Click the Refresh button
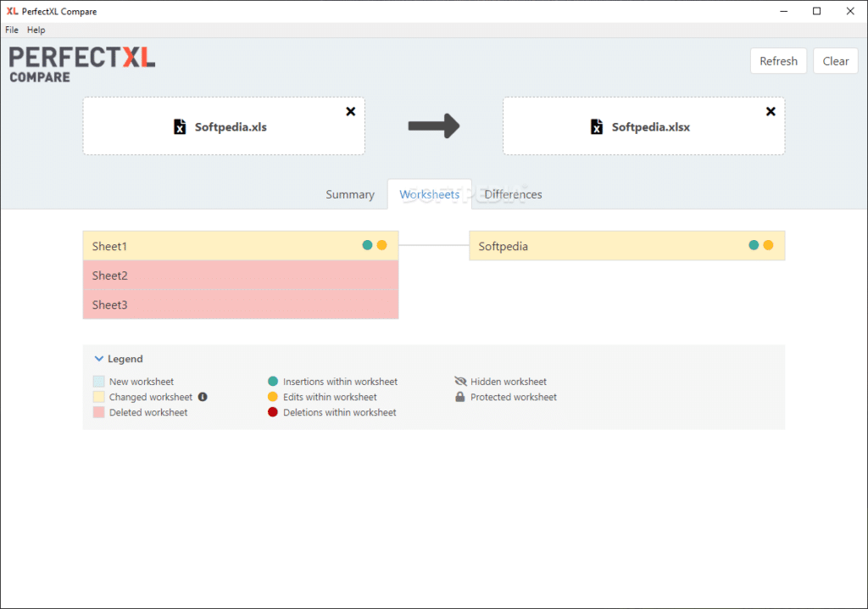The width and height of the screenshot is (868, 609). click(x=778, y=61)
